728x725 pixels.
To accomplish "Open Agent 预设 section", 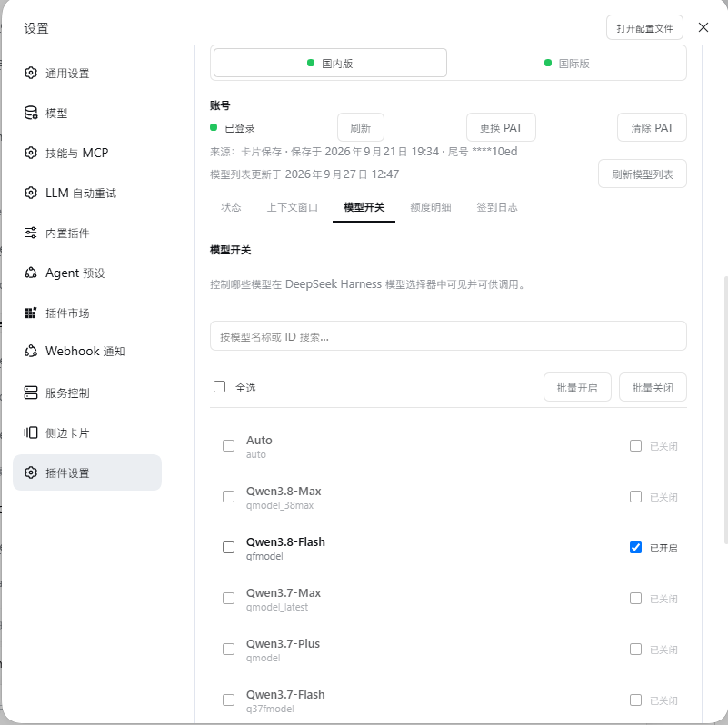I will (x=87, y=273).
